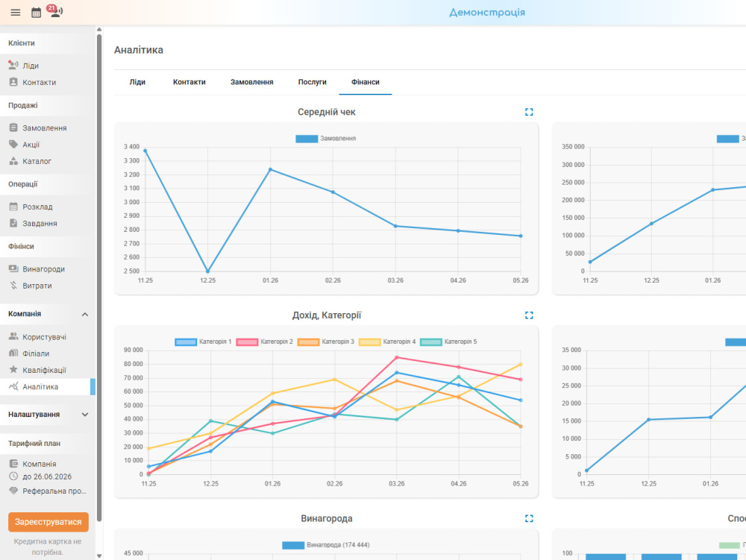Image resolution: width=746 pixels, height=560 pixels.
Task: Open the hamburger menu icon
Action: [x=15, y=13]
